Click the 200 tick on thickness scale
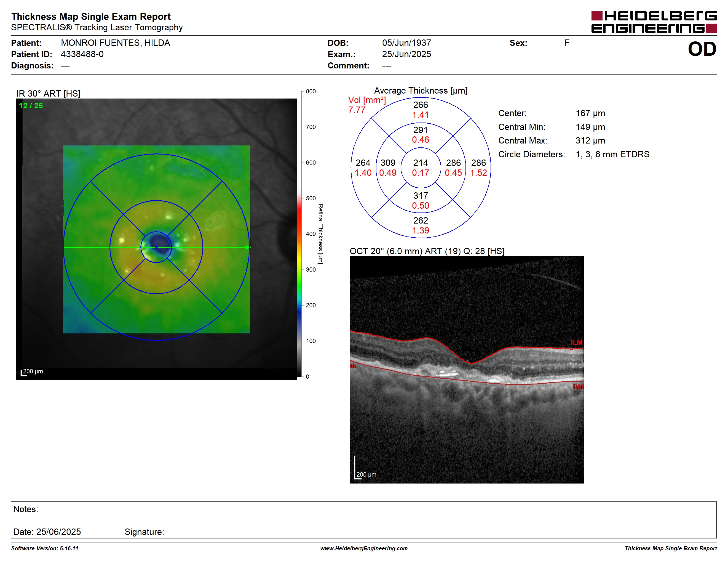Viewport: 728px width, 563px height. (x=311, y=305)
